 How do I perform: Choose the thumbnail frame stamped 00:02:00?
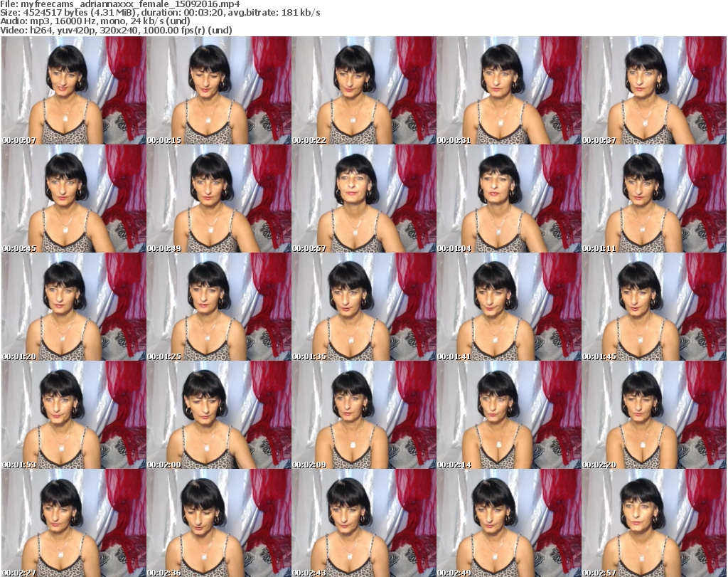219,415
